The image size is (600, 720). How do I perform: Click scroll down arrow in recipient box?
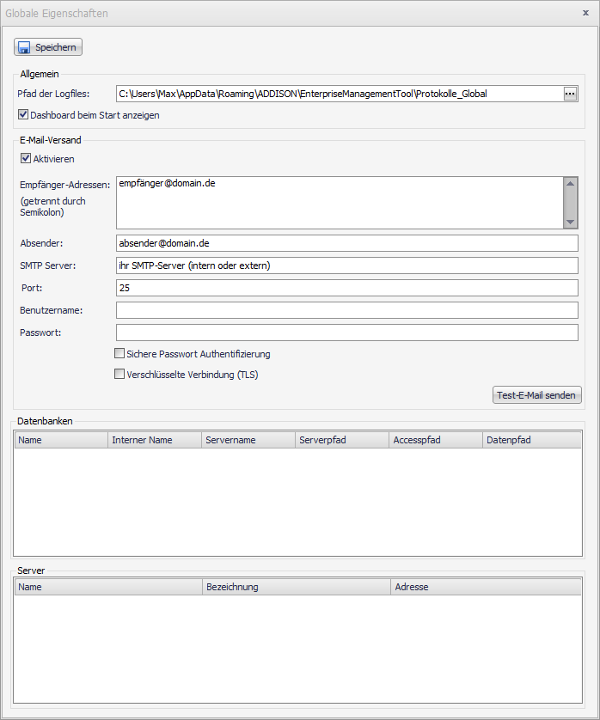pyautogui.click(x=570, y=222)
